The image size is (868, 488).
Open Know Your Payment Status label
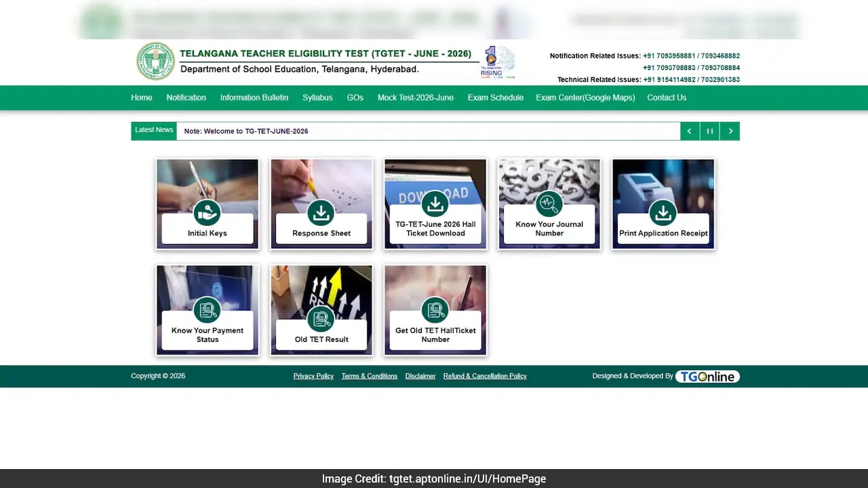[x=208, y=335]
